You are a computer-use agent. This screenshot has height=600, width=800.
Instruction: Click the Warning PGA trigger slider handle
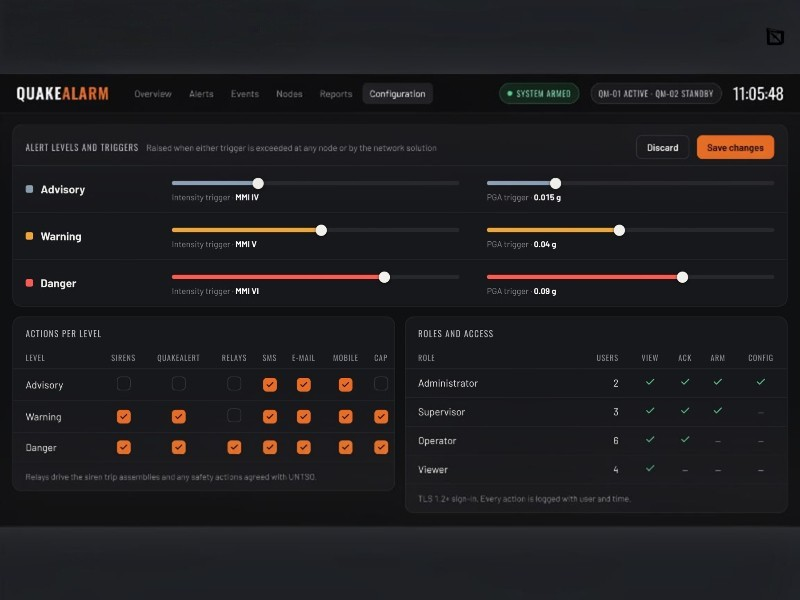pos(619,230)
